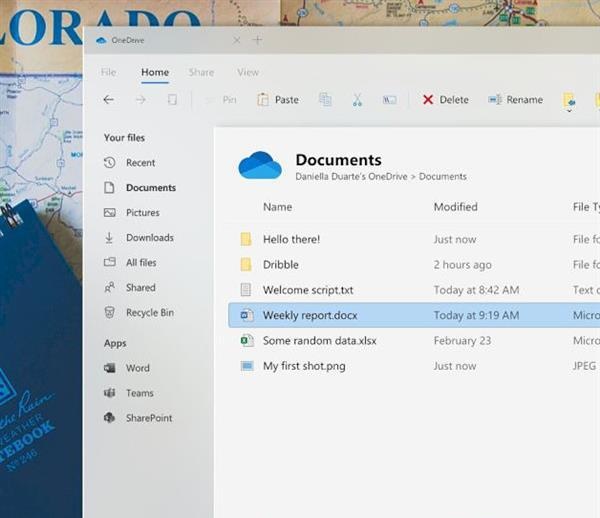Screen dimensions: 600x518
Task: Open the File tab
Action: 109,72
